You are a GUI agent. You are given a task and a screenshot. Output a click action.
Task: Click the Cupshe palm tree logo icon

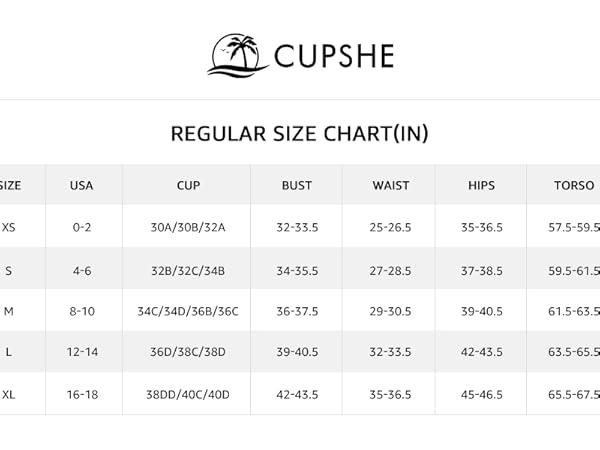click(238, 55)
